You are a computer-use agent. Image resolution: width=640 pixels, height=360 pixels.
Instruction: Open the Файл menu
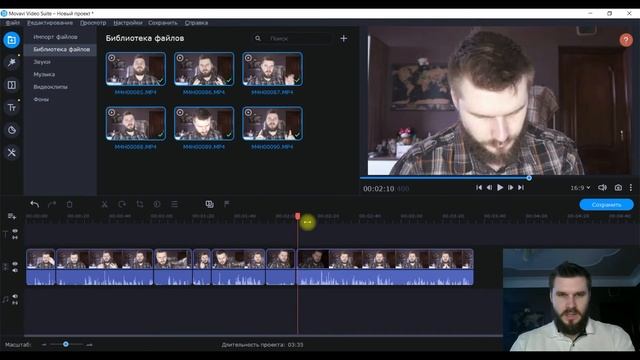(x=13, y=23)
